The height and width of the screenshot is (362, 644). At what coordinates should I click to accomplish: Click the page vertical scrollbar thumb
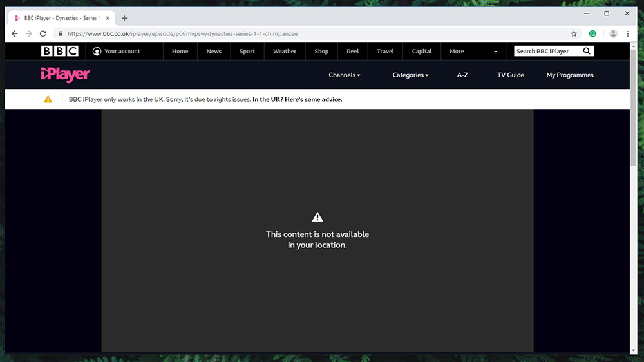coord(633,108)
